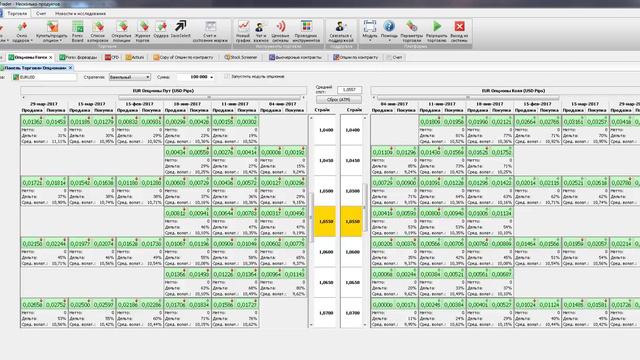Switch to the Stock Screener tab
This screenshot has width=640, height=360.
pos(241,58)
